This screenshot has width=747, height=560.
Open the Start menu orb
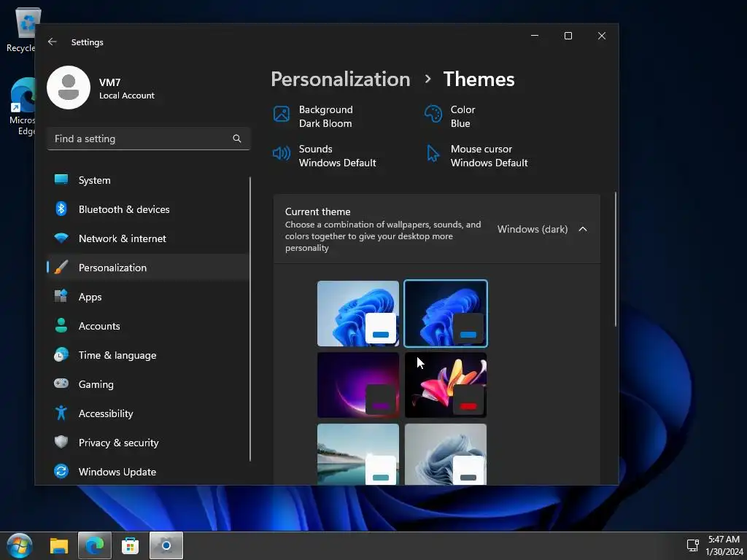coord(20,545)
